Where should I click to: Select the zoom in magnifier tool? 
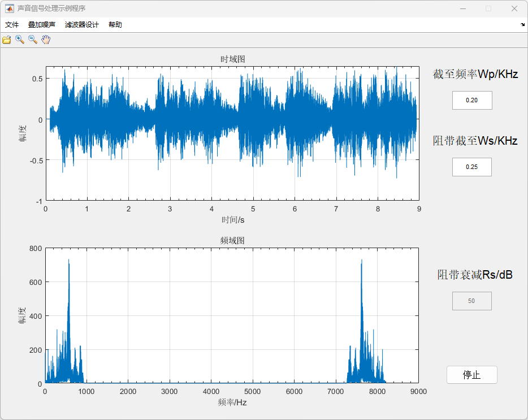pos(20,40)
